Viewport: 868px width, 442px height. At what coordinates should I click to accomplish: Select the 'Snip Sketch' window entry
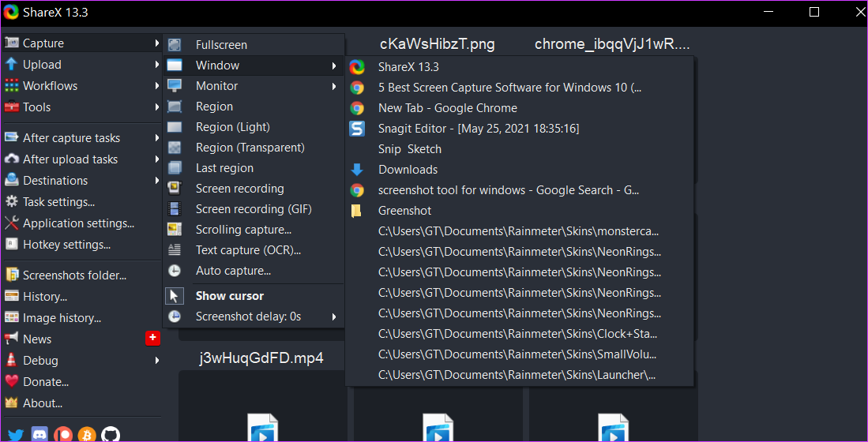(x=519, y=149)
